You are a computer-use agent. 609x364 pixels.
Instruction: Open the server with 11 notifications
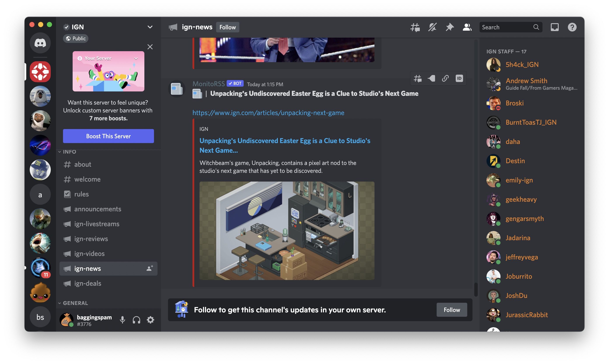pyautogui.click(x=40, y=268)
